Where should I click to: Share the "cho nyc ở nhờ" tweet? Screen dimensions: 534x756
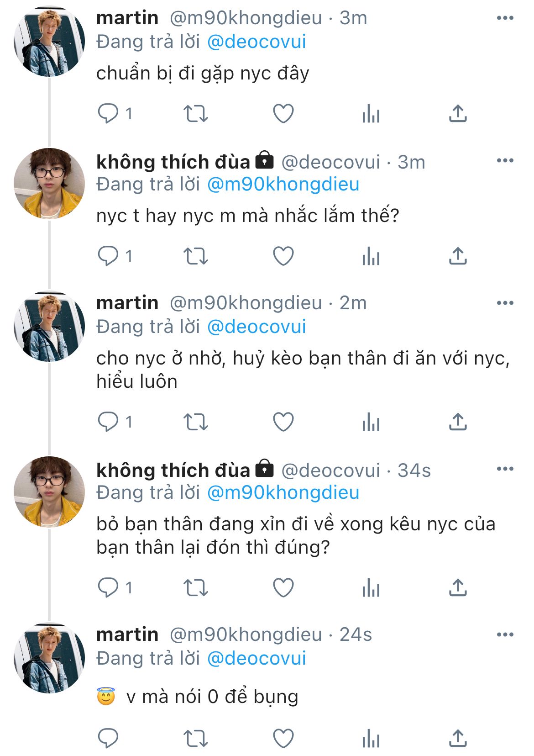458,422
